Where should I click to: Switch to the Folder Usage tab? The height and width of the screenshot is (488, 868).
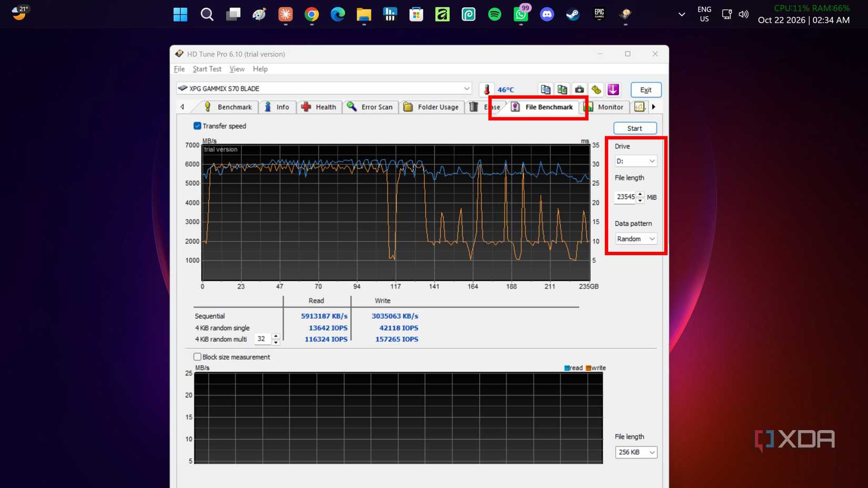click(x=431, y=107)
